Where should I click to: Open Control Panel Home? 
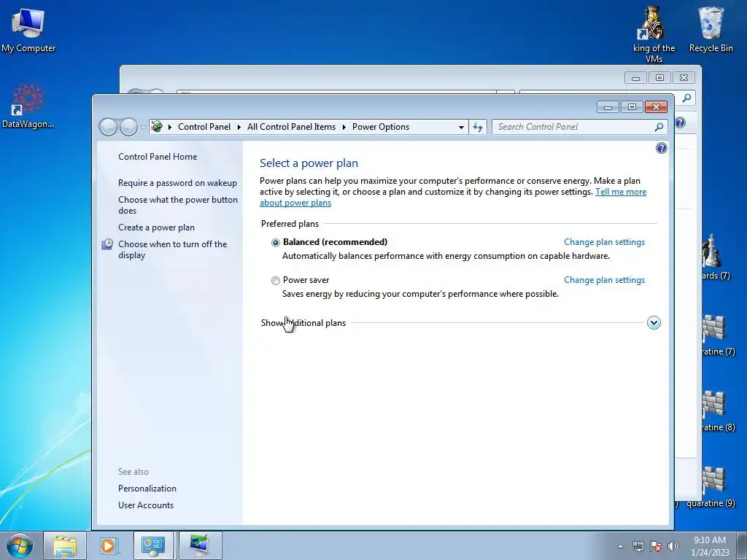point(158,157)
